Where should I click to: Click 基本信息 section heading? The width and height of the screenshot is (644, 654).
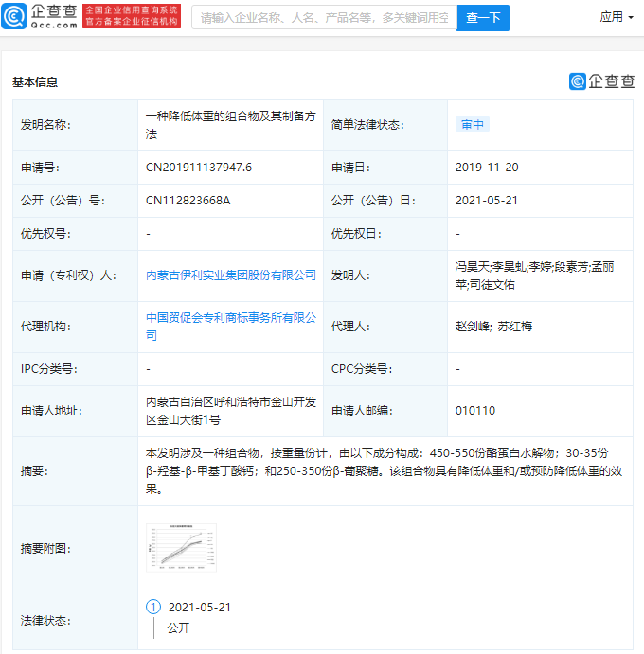tap(35, 82)
